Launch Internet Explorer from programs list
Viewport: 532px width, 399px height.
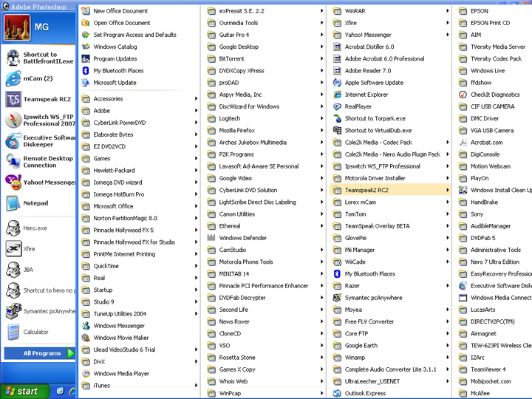pyautogui.click(x=337, y=95)
